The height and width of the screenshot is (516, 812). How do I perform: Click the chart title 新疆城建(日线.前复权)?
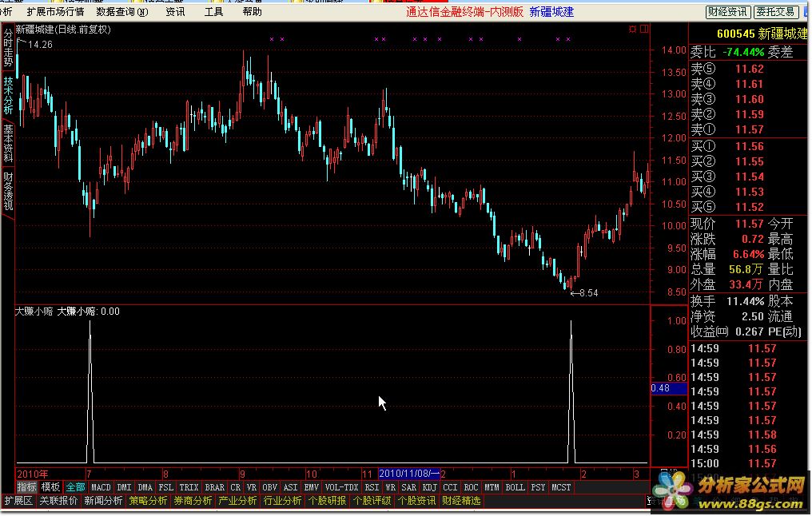pos(63,30)
